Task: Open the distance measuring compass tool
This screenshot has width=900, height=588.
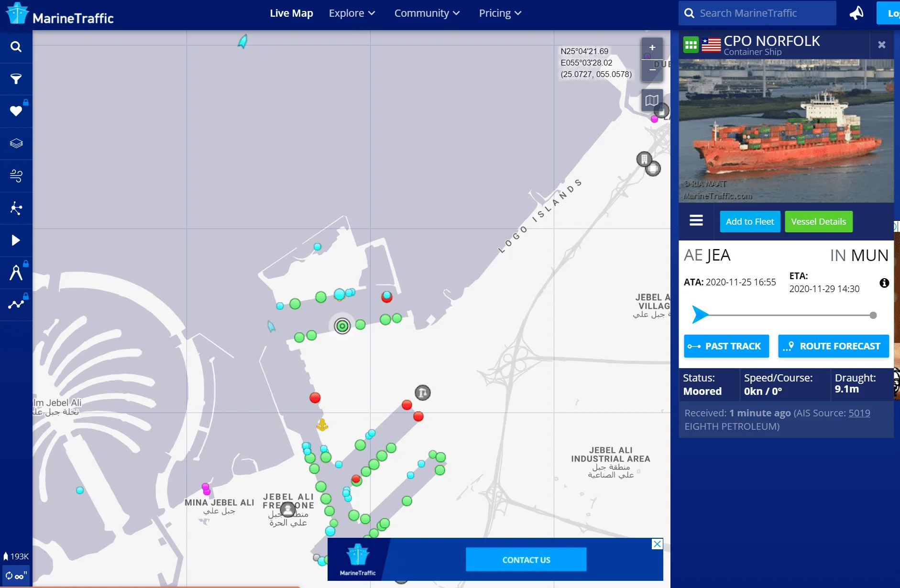Action: point(16,272)
